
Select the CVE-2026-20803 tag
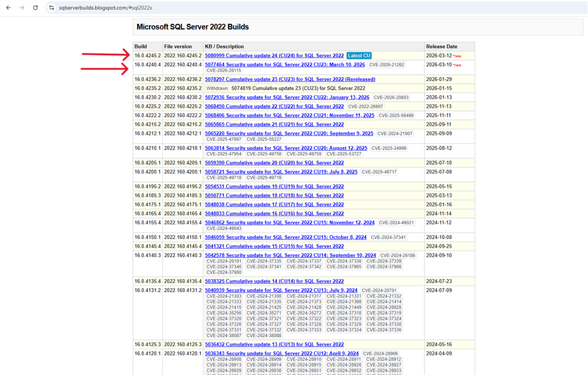[x=391, y=97]
